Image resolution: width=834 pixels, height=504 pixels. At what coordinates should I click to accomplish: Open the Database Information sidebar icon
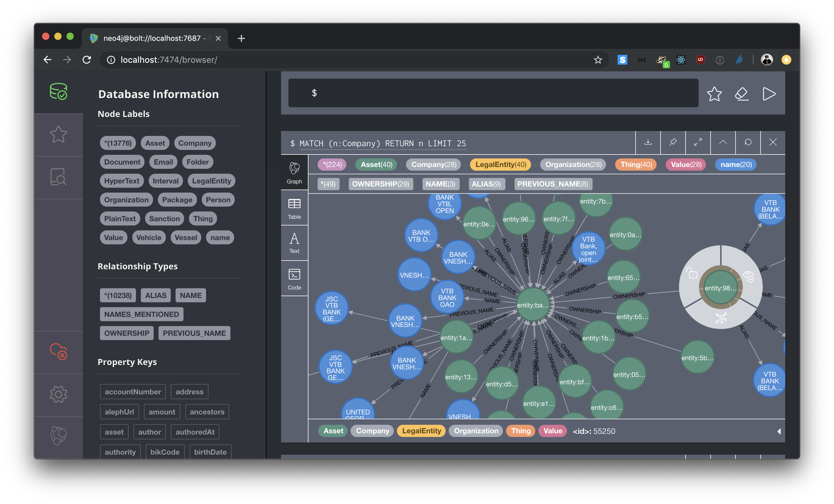(59, 92)
